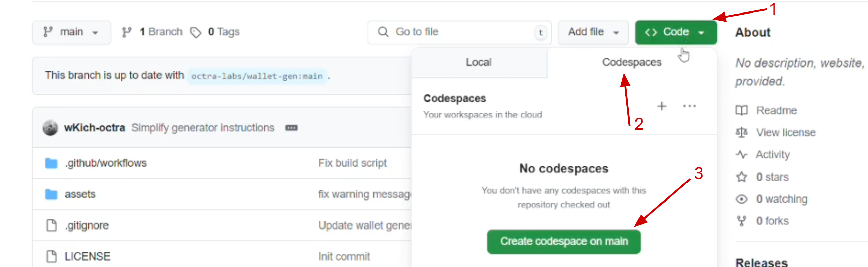Screen dimensions: 868x267
Task: Open the 0 watching link
Action: 782,199
